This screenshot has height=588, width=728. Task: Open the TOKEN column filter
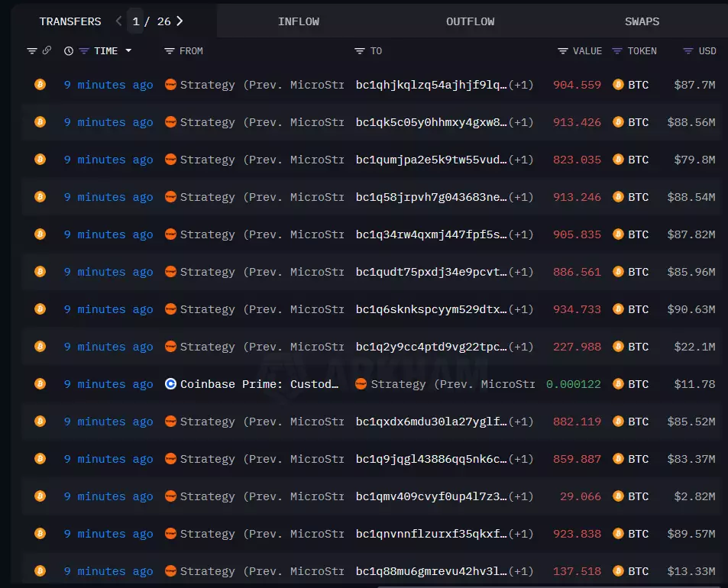617,51
